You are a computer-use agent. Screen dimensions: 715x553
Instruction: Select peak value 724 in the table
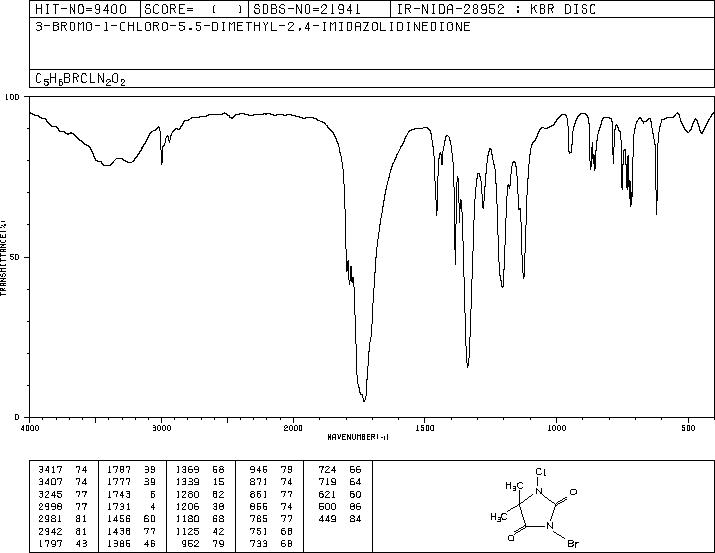tap(327, 469)
